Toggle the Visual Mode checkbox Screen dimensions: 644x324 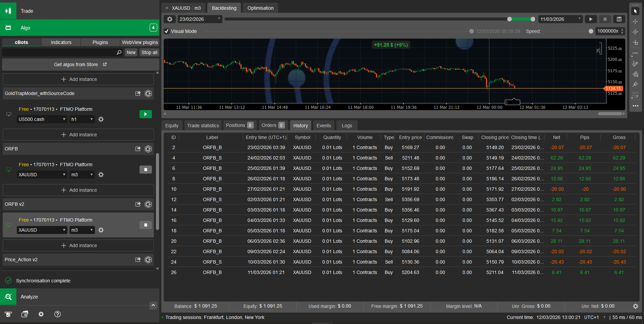167,31
